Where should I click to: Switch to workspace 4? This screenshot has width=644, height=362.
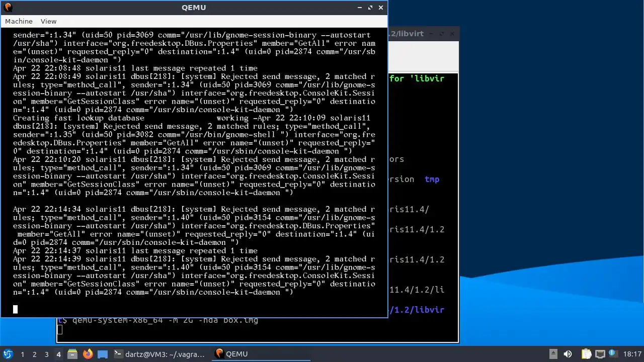(x=58, y=354)
